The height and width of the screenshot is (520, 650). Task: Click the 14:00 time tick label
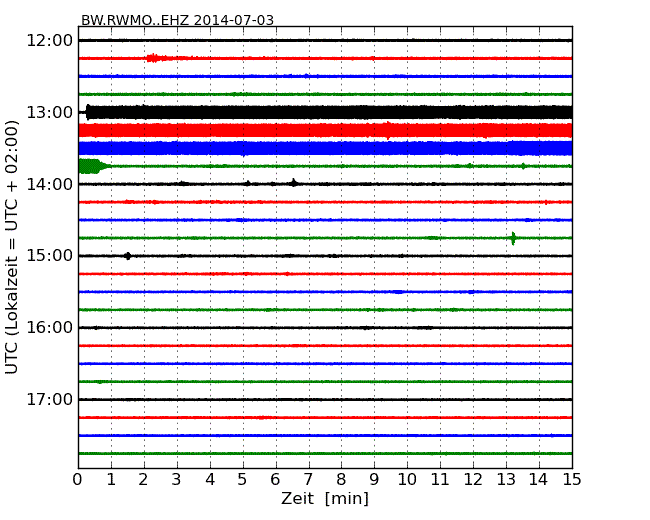(x=50, y=184)
